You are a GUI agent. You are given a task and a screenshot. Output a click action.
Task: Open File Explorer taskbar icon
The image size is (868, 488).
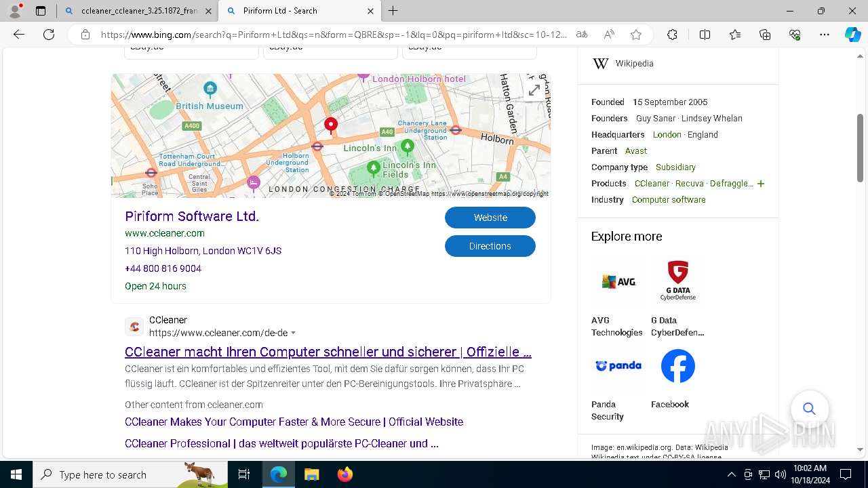click(311, 474)
